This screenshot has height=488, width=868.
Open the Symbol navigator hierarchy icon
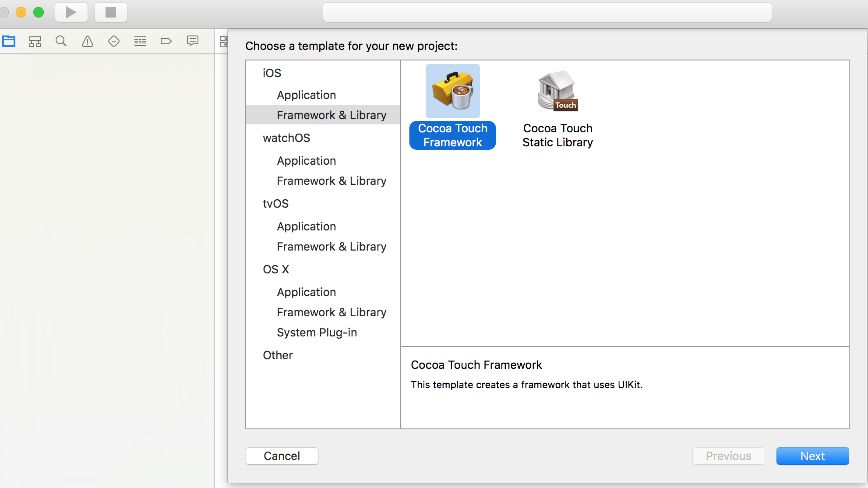coord(35,42)
